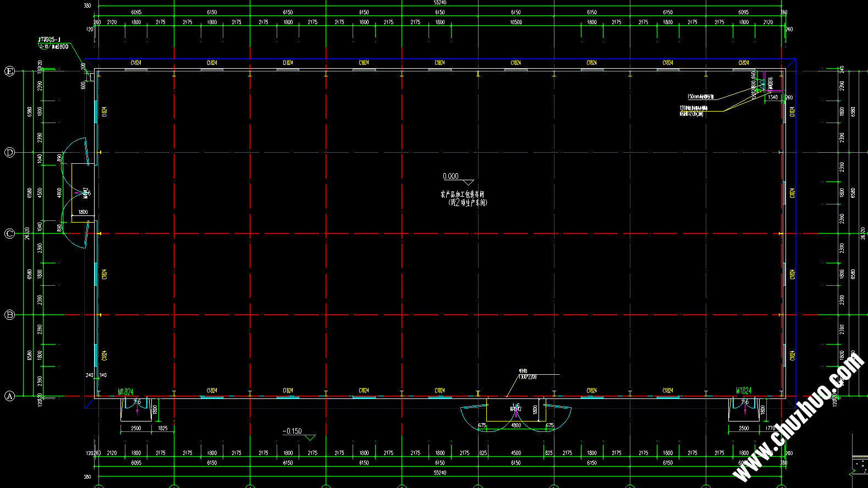Click the axis bubble labeled A
The height and width of the screenshot is (488, 868).
(9, 396)
